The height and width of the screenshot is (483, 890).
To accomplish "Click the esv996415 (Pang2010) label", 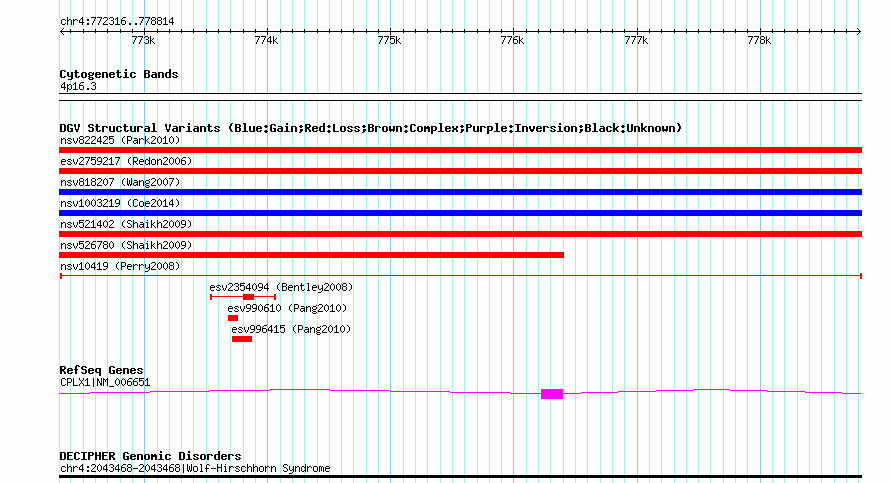I will (x=291, y=329).
